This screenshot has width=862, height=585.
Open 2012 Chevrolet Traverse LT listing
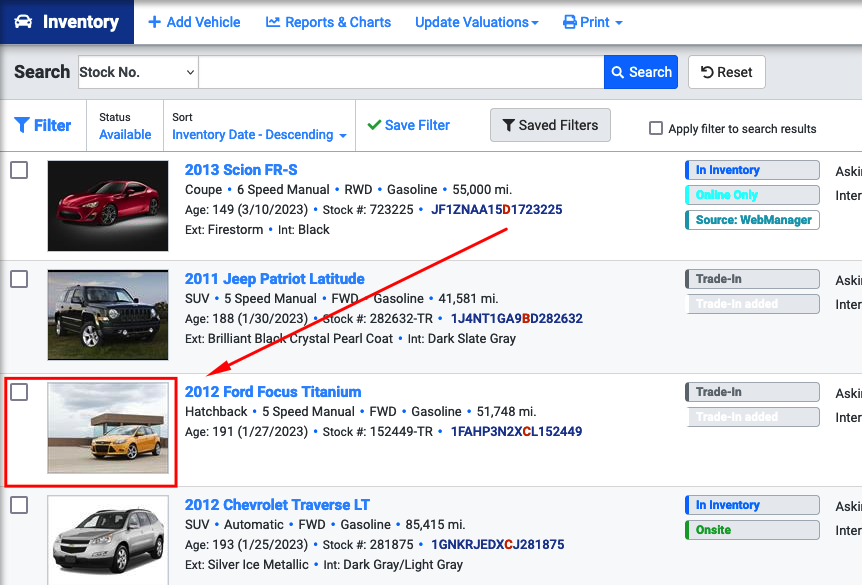click(277, 505)
